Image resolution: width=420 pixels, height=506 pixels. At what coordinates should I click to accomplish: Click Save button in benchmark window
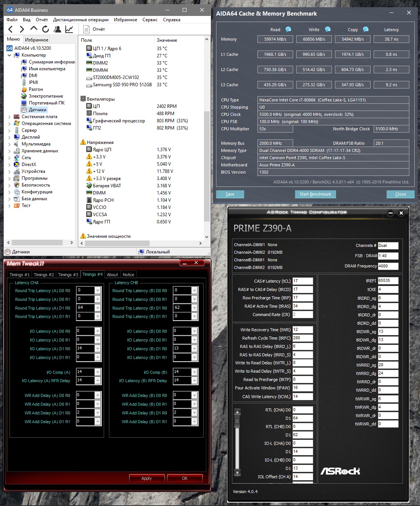coord(230,194)
